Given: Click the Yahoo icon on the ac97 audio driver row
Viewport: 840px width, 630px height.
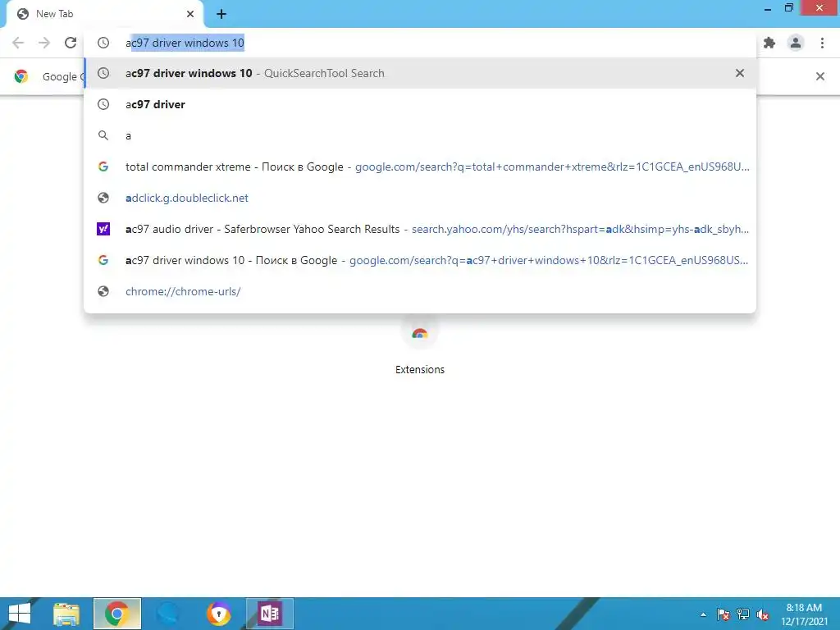Looking at the screenshot, I should (103, 229).
